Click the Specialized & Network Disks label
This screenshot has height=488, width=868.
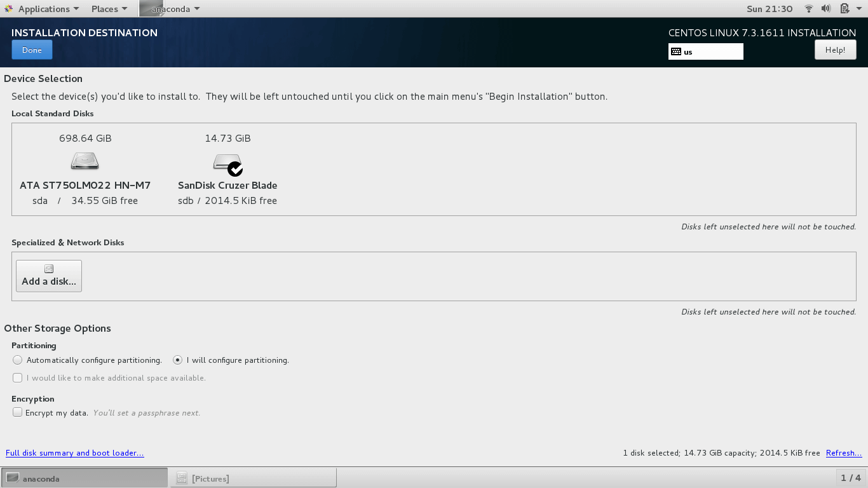click(68, 243)
